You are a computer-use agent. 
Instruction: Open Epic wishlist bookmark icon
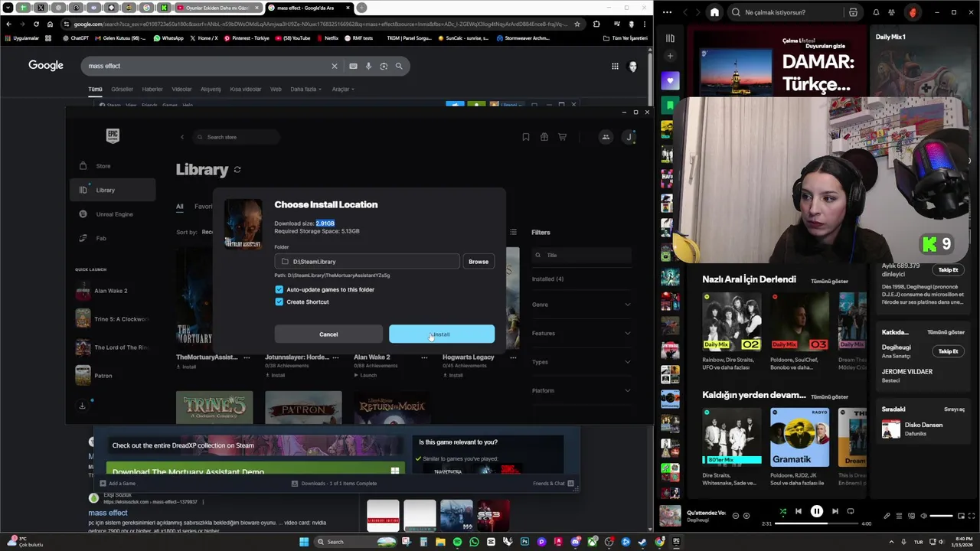pos(526,137)
